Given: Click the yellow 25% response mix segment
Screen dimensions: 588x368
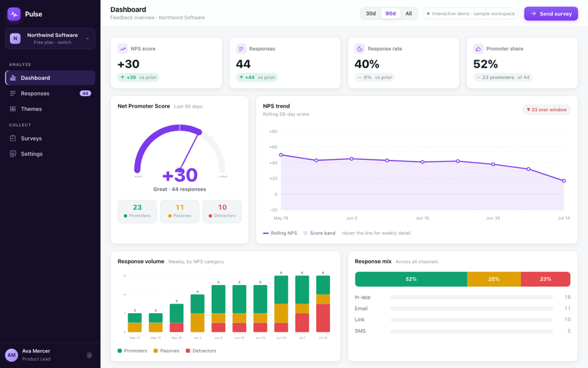Looking at the screenshot, I should (494, 279).
